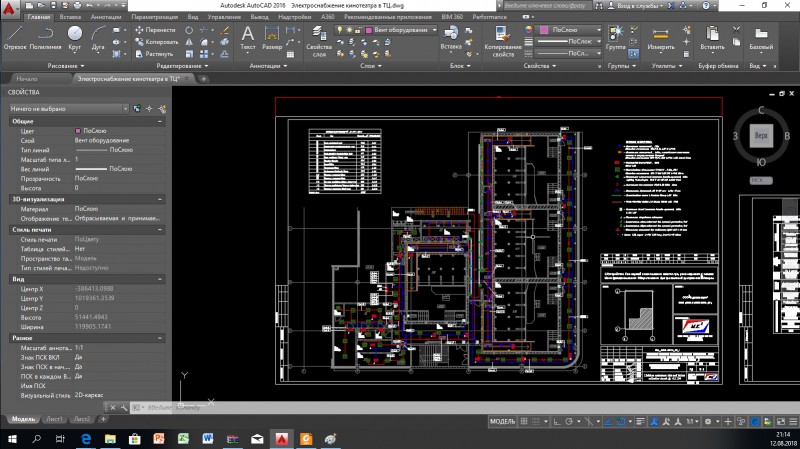800x449 pixels.
Task: Open the Ничего не выбрано selection dropdown
Action: pyautogui.click(x=68, y=109)
